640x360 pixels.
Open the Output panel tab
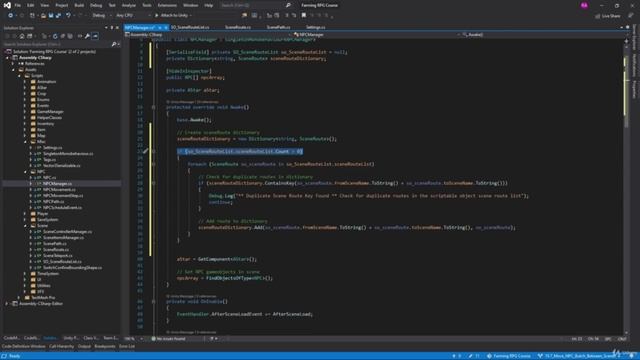click(84, 347)
